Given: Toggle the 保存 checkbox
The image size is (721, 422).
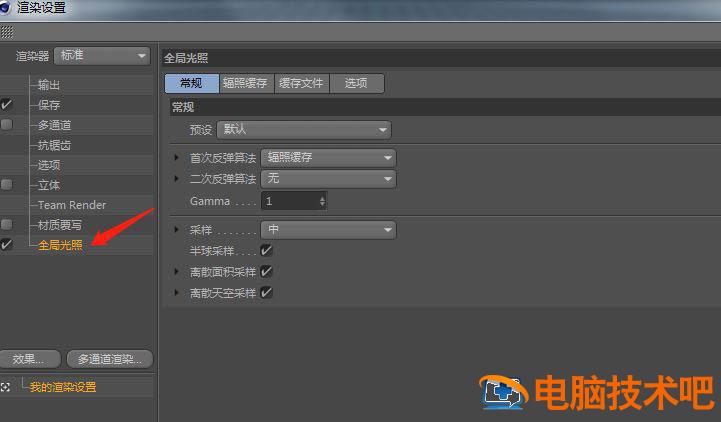Looking at the screenshot, I should [x=6, y=104].
